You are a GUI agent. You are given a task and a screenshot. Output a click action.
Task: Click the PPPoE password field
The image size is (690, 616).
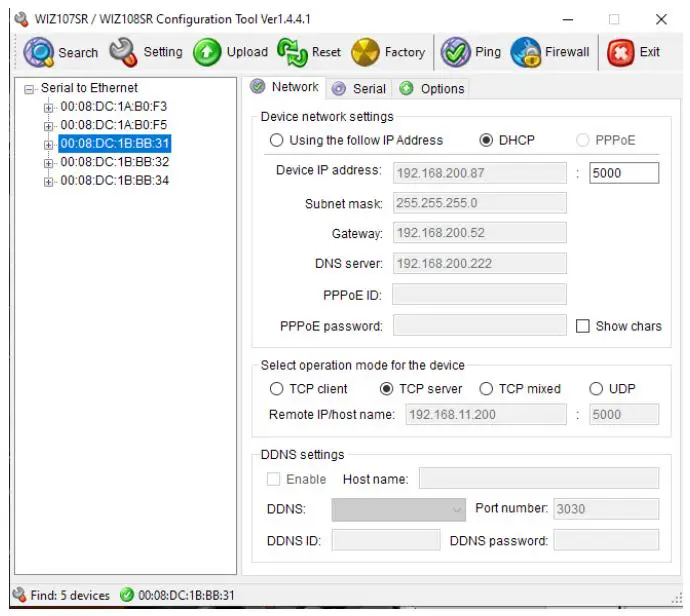[x=480, y=325]
